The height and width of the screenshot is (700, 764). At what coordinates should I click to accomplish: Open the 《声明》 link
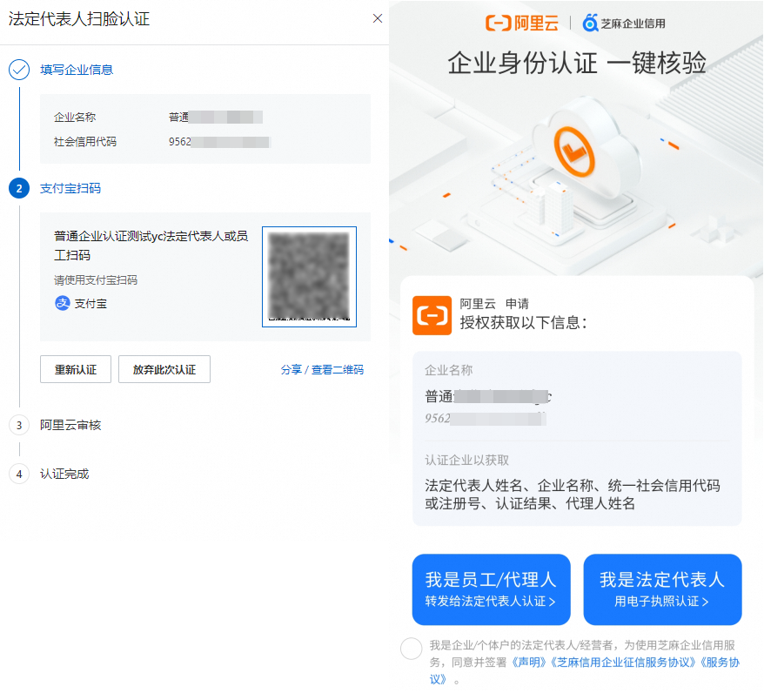pyautogui.click(x=528, y=663)
